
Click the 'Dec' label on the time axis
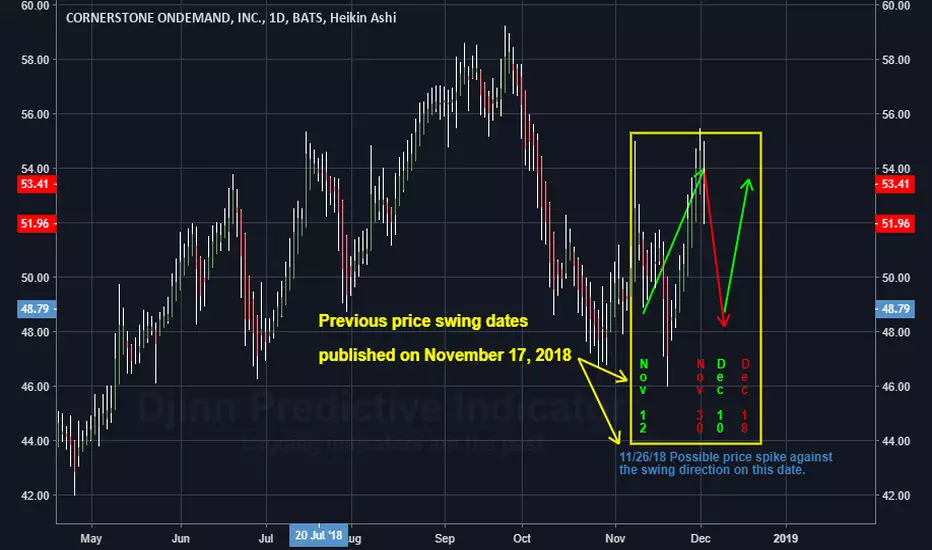coord(701,538)
